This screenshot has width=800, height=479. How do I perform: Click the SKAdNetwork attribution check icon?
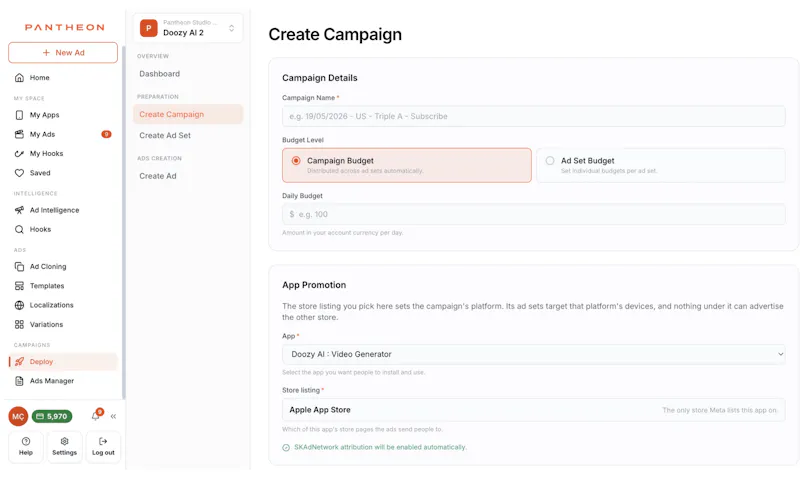point(286,447)
